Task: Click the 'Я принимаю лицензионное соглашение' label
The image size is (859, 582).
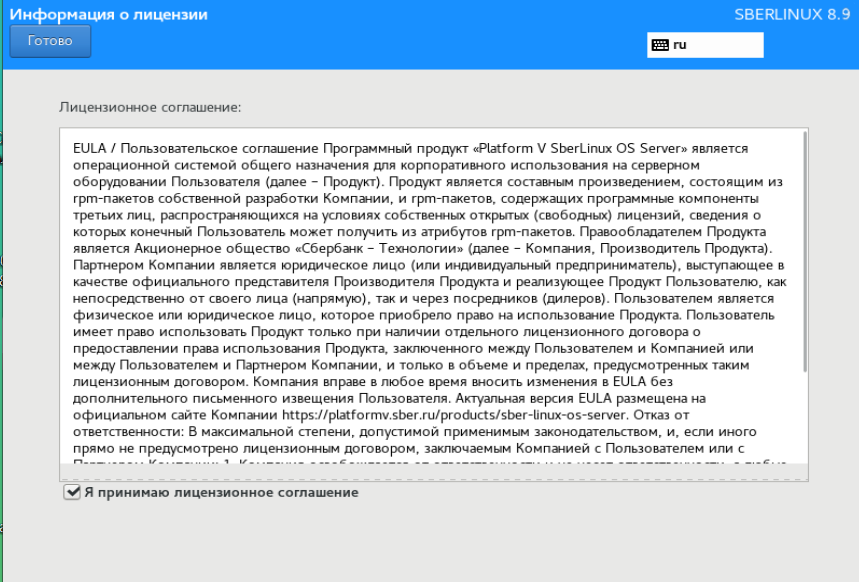Action: tap(220, 493)
